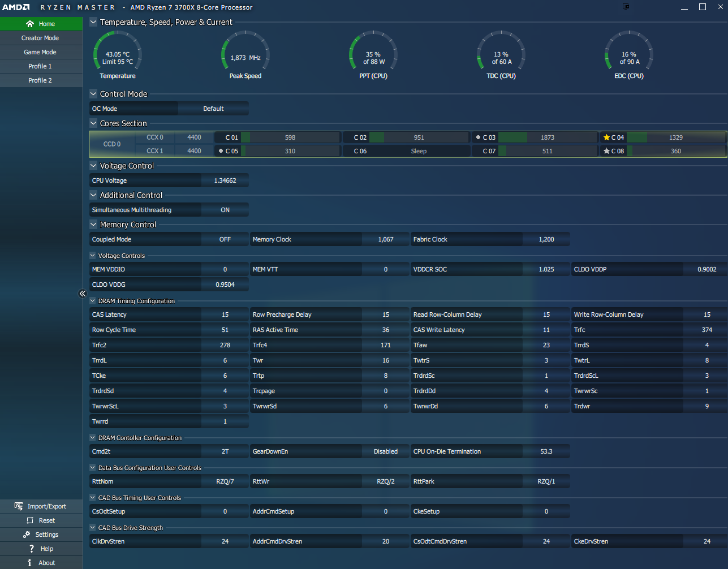Toggle GearDownEn Disabled value

(x=386, y=451)
